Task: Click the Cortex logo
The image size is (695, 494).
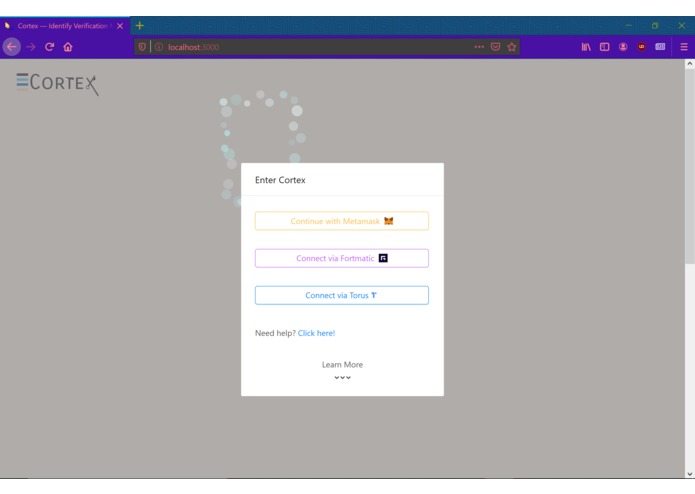Action: [x=57, y=84]
